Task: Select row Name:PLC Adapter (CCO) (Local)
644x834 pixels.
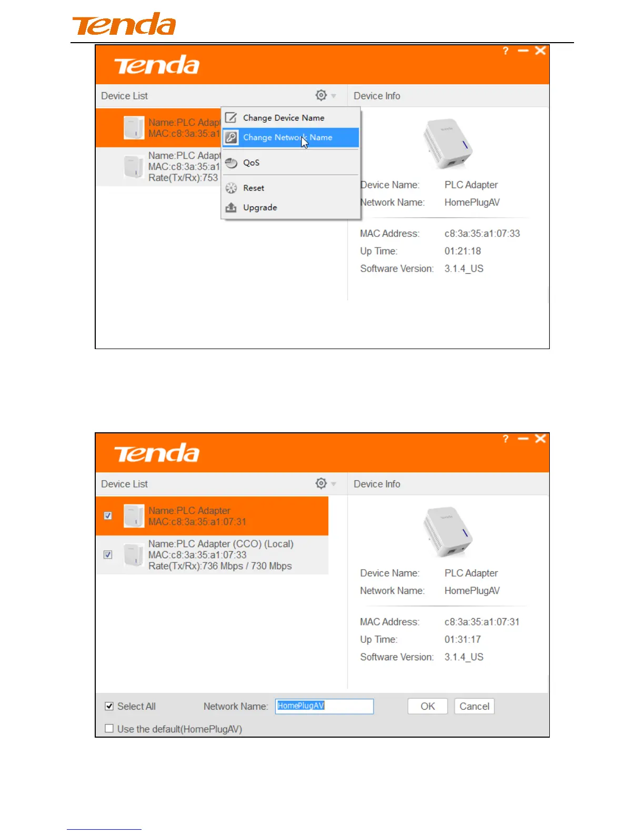Action: coord(212,554)
